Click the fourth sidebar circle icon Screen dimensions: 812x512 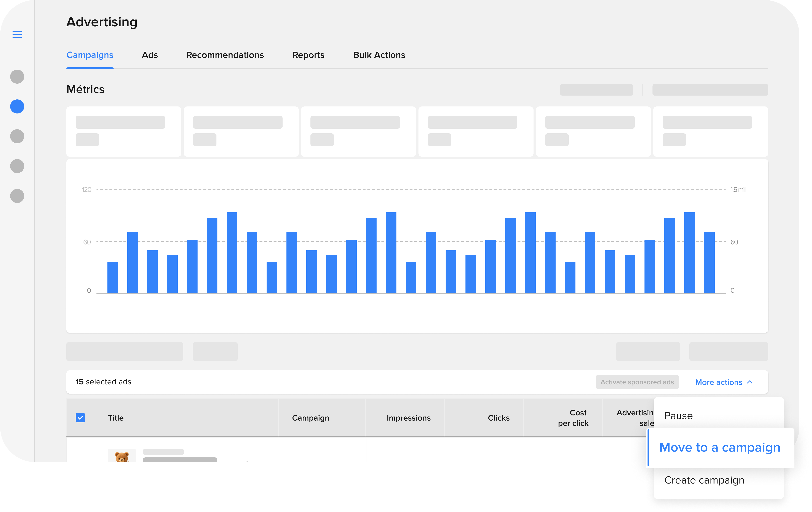point(17,166)
